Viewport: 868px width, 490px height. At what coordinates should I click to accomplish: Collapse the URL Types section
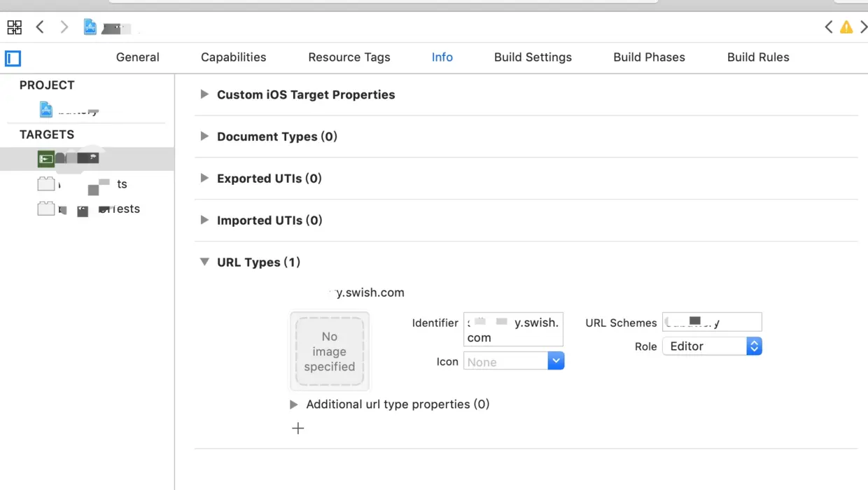(204, 262)
